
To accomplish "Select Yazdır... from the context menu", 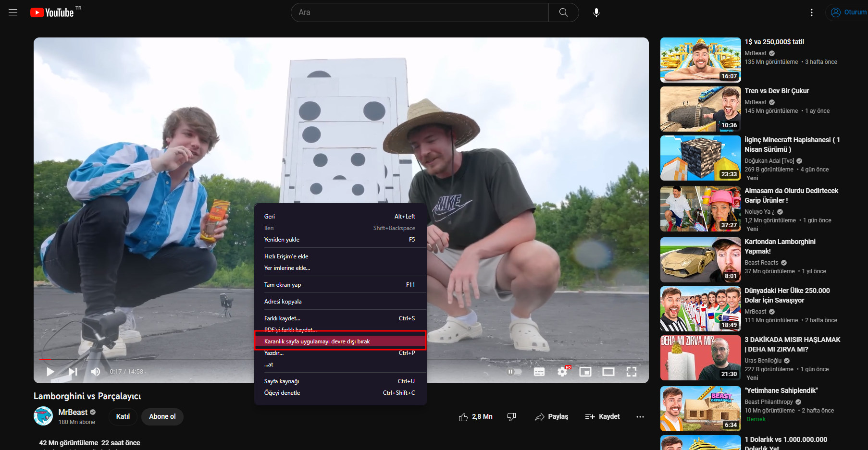I will tap(340, 353).
